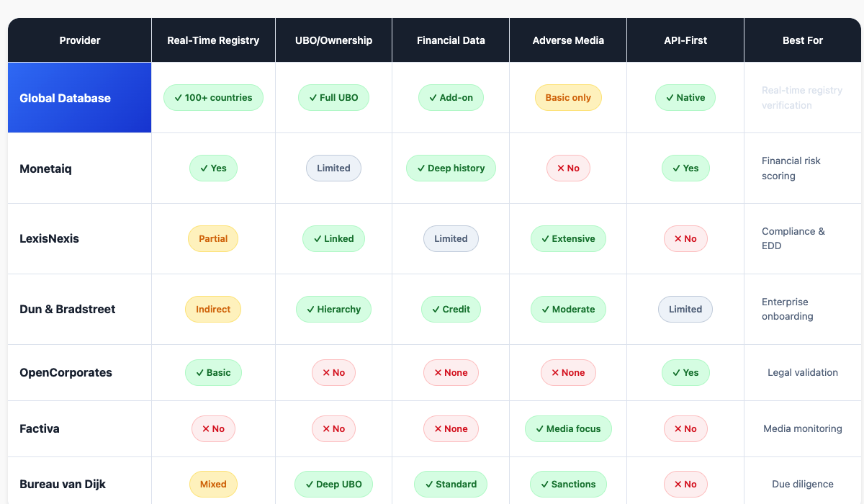Click the 'Full UBO' badge
Screen dimensions: 864x504
(333, 98)
